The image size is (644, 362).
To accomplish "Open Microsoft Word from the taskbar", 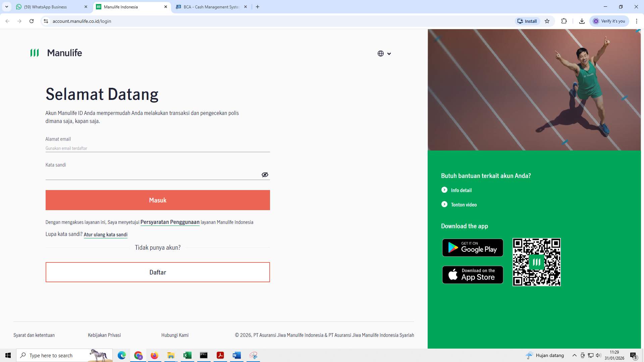I will coord(237,355).
